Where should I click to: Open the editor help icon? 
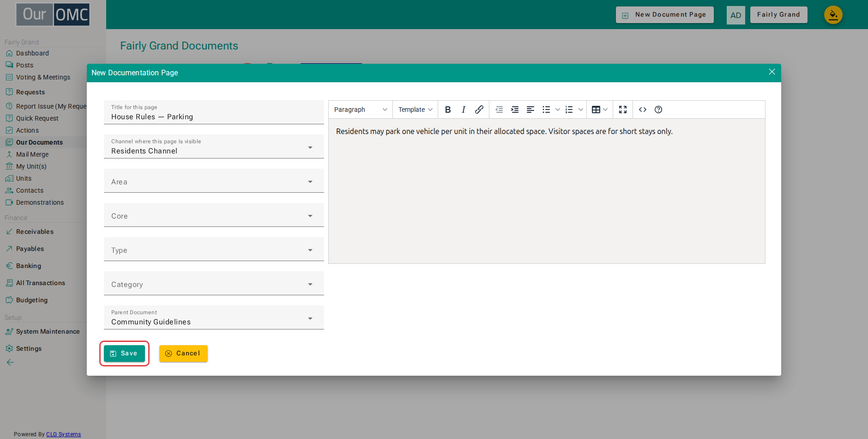(658, 110)
